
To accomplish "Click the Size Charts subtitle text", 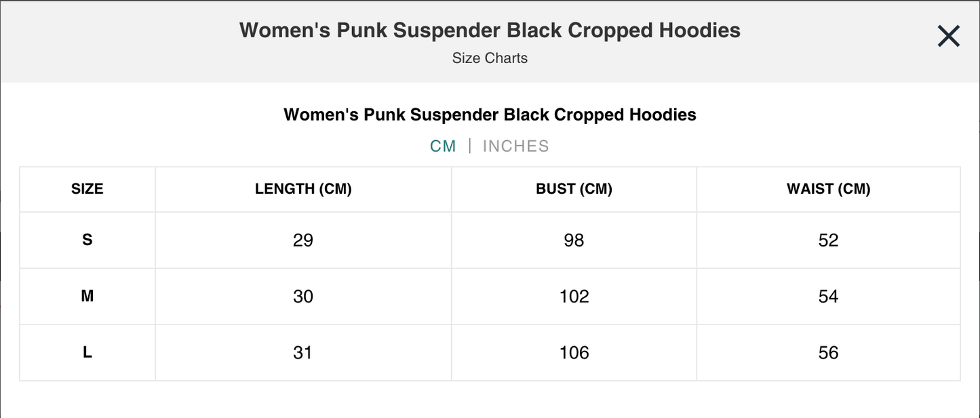I will point(490,58).
